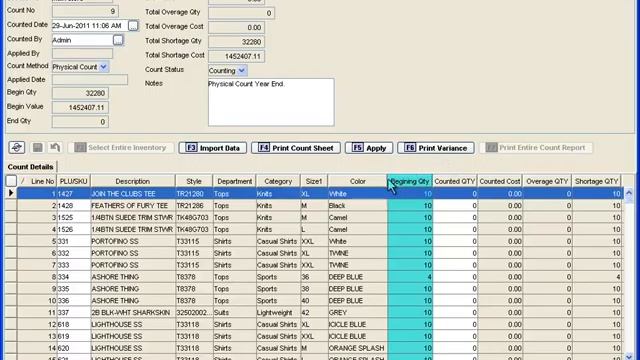The width and height of the screenshot is (640, 360).
Task: Click the Begining Qty column header
Action: click(410, 181)
